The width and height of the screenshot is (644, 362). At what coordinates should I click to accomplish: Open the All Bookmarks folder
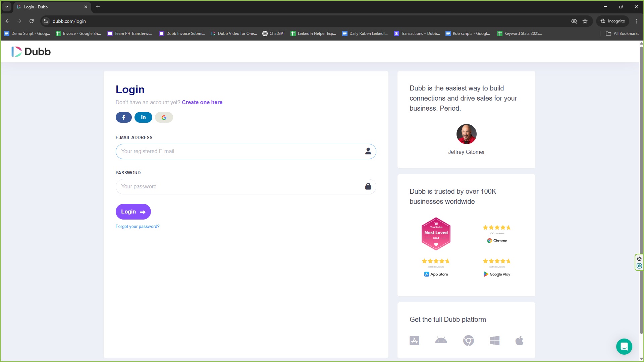[622, 34]
